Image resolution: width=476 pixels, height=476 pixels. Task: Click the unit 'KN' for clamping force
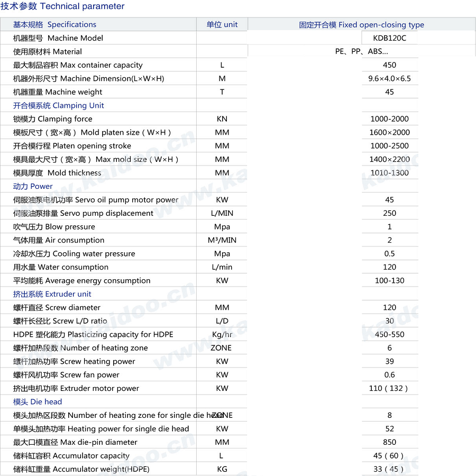coord(222,118)
